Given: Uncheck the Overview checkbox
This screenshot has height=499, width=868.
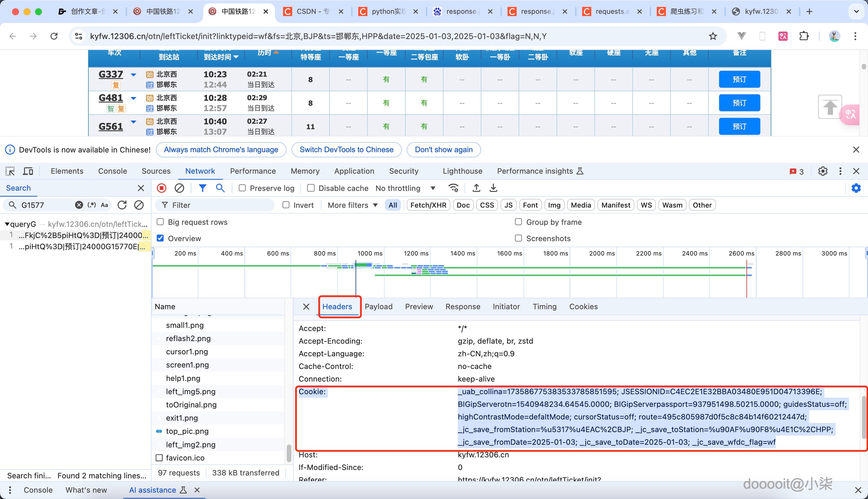Looking at the screenshot, I should pyautogui.click(x=160, y=238).
